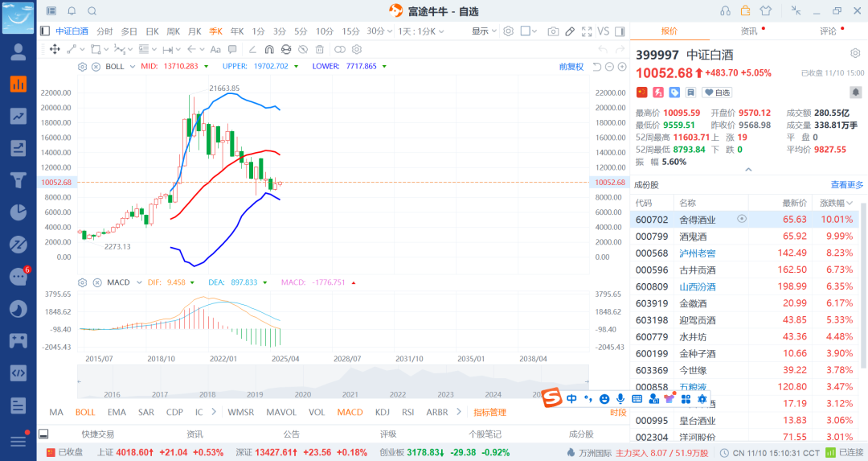This screenshot has width=868, height=461.
Task: Toggle the angle line drawing tool
Action: (x=252, y=49)
